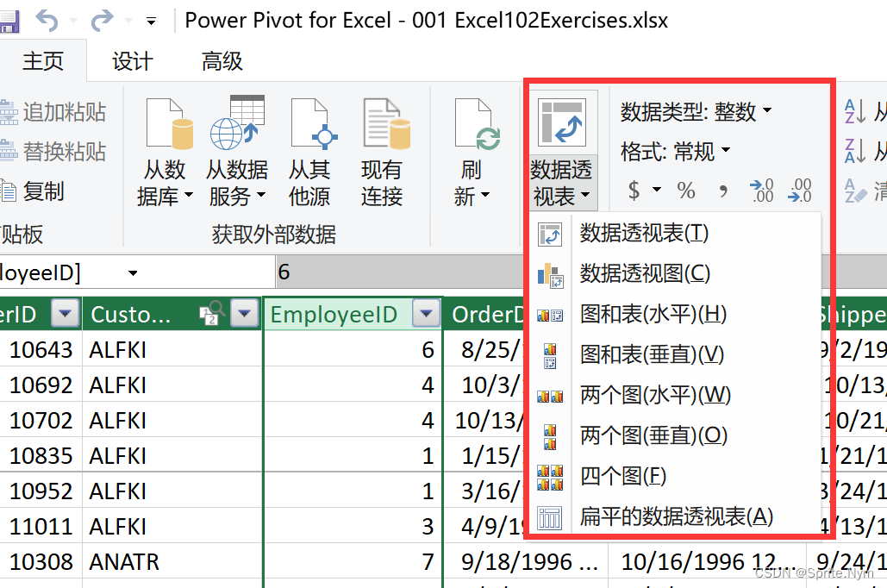Click the Undo arrow in the title bar
The height and width of the screenshot is (588, 887).
click(47, 21)
